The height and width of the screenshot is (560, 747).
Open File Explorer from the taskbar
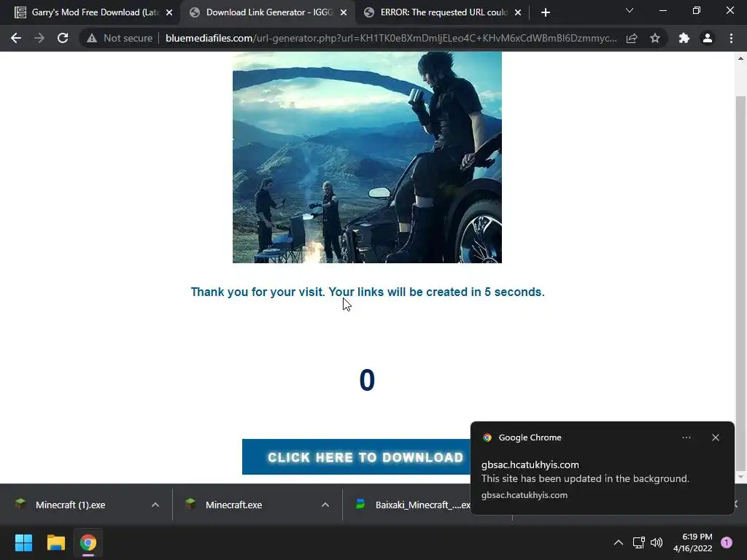[55, 542]
